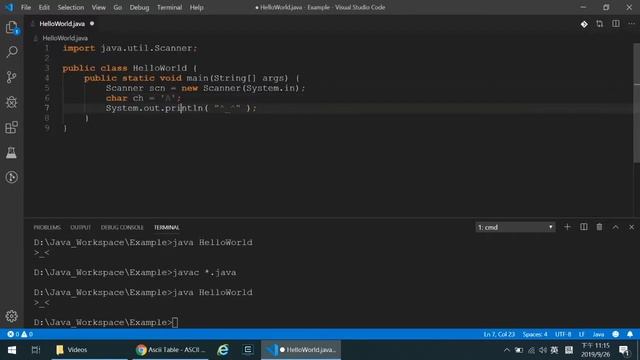Open the volume control in system tray
The width and height of the screenshot is (640, 360).
coord(542,350)
